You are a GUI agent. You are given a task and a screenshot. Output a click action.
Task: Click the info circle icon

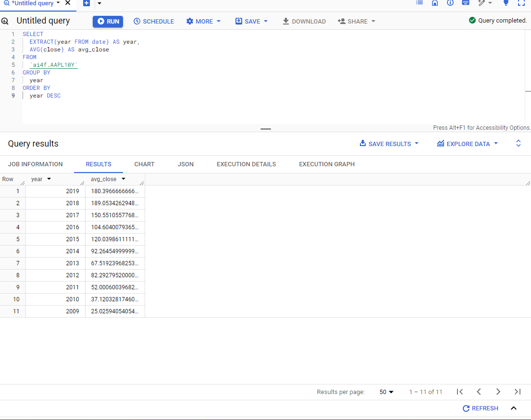(x=450, y=3)
